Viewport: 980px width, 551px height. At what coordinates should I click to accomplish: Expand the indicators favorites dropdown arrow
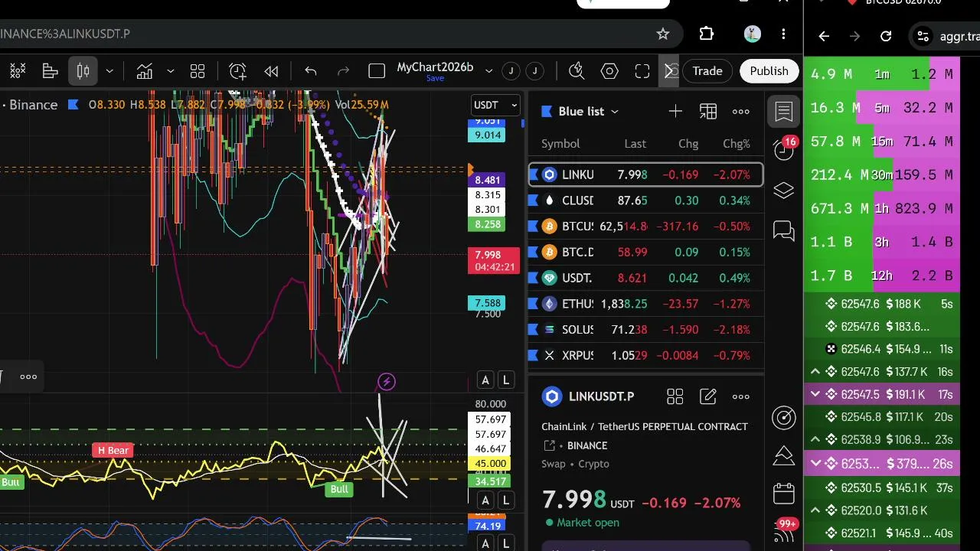point(170,71)
